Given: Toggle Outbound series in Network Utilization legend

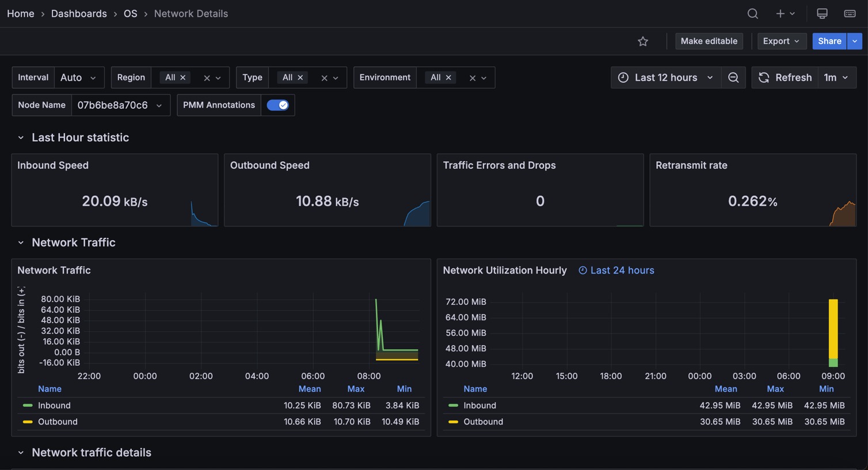Looking at the screenshot, I should click(x=483, y=422).
